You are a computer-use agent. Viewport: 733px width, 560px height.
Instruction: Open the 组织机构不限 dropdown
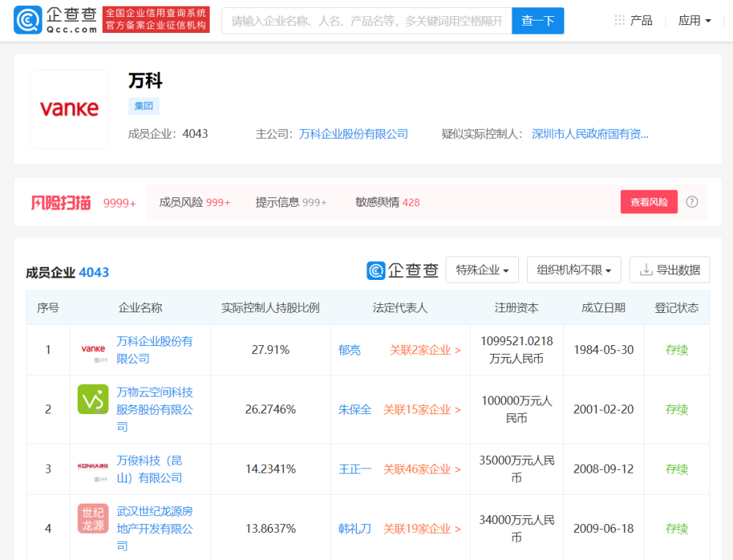(574, 270)
